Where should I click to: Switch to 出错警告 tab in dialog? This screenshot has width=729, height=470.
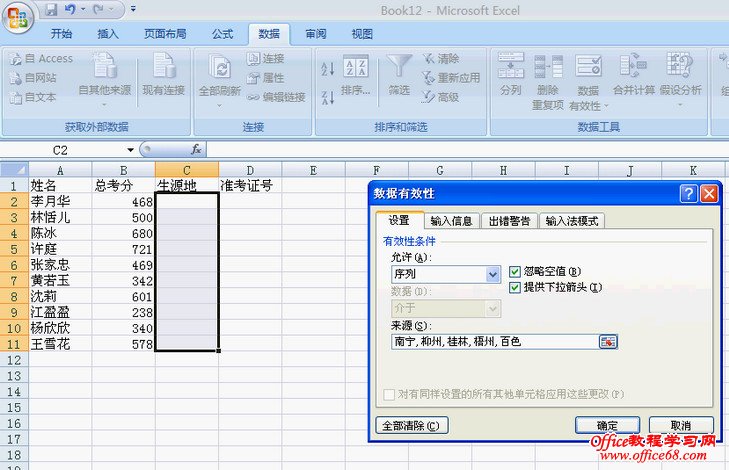[509, 221]
